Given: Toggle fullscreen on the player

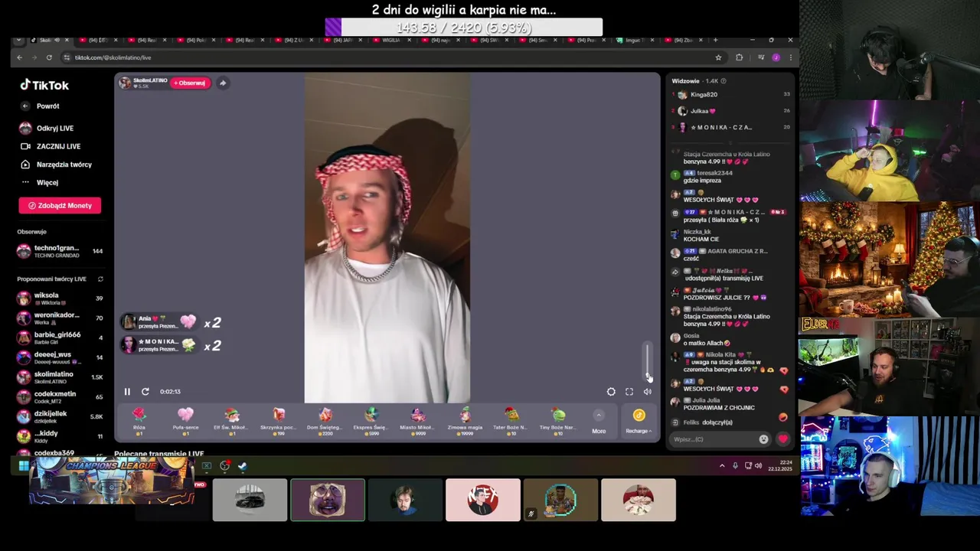Looking at the screenshot, I should [629, 392].
